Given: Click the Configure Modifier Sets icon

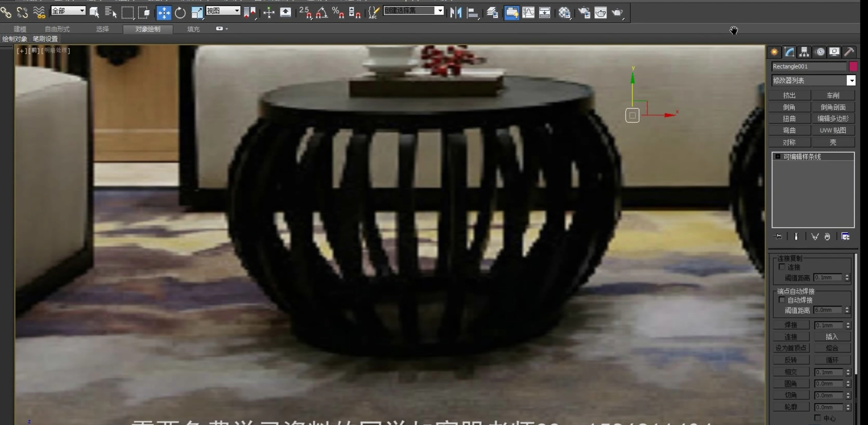Looking at the screenshot, I should (x=845, y=236).
